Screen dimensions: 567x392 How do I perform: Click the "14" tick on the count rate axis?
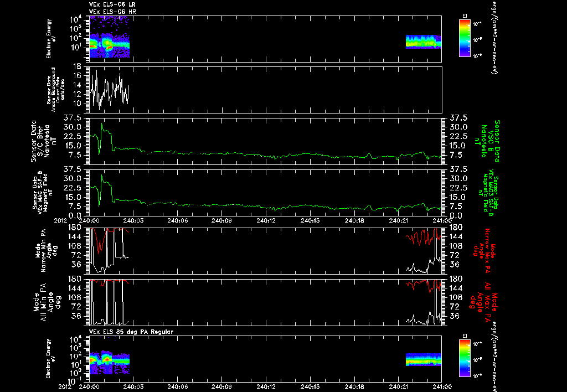76,85
